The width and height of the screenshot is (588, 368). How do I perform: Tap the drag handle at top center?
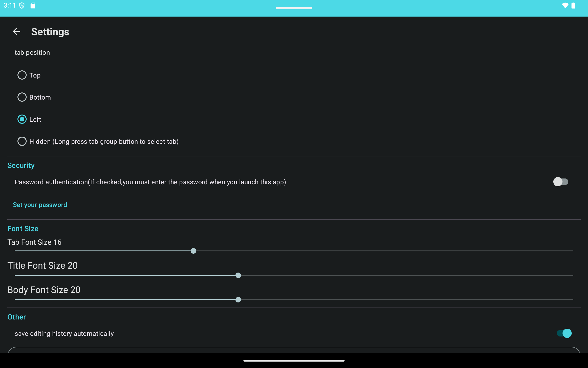point(294,8)
